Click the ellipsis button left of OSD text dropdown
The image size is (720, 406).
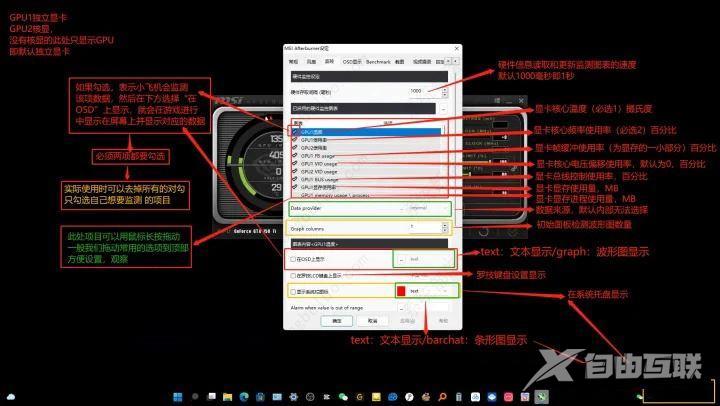(x=401, y=259)
